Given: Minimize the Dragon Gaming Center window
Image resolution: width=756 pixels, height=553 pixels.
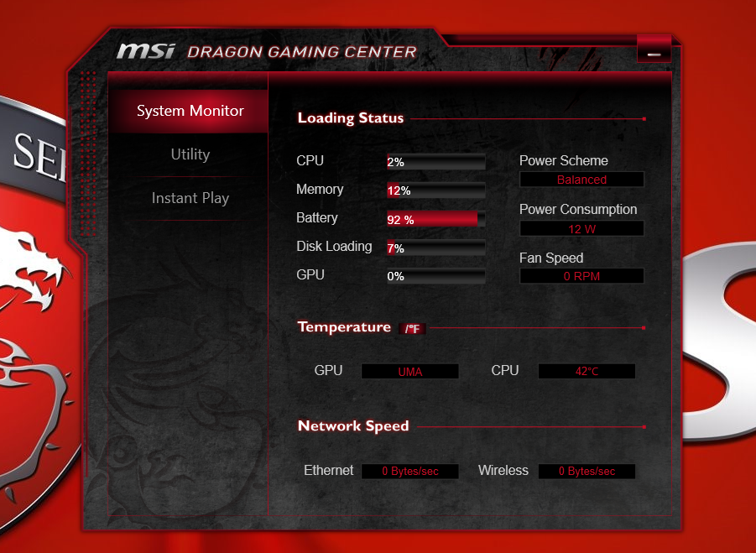Looking at the screenshot, I should point(654,50).
